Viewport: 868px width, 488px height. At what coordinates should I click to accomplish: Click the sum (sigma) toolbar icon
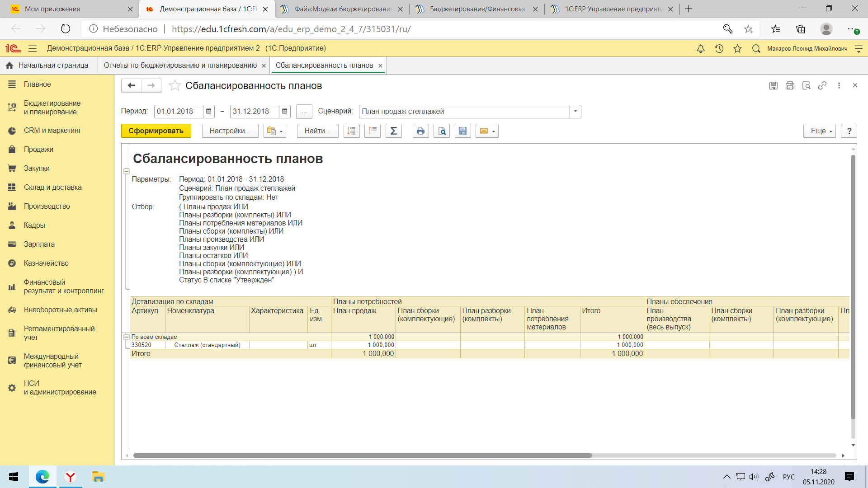coord(394,131)
